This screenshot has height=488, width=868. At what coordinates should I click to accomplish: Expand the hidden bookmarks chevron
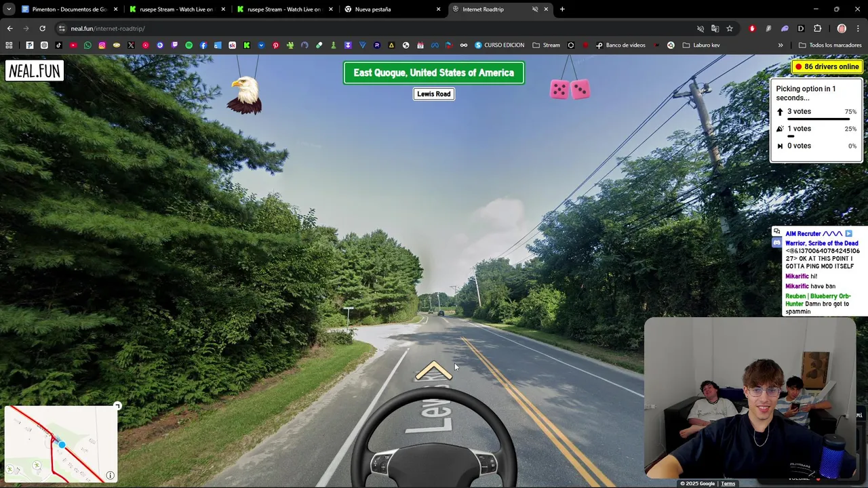point(781,45)
